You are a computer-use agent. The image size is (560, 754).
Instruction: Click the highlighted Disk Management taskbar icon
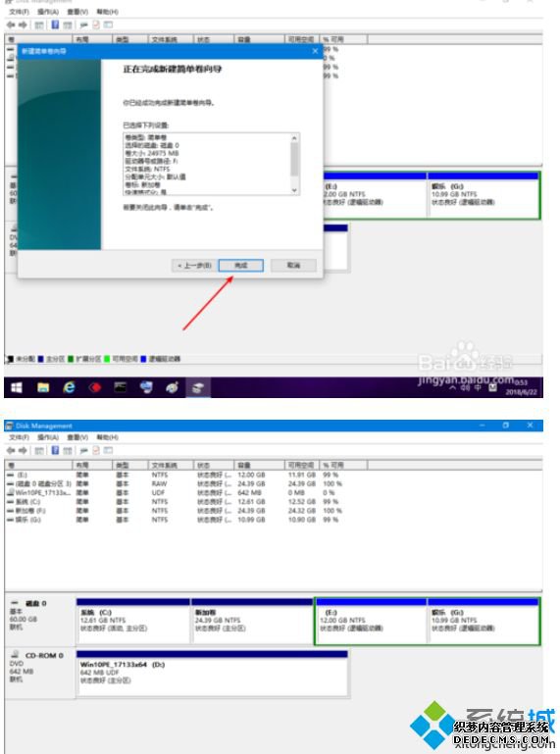[198, 387]
